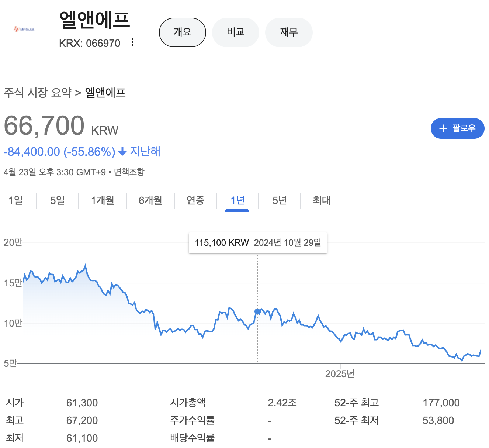The height and width of the screenshot is (448, 489).
Task: Click the 2025년 axis label
Action: pyautogui.click(x=340, y=374)
